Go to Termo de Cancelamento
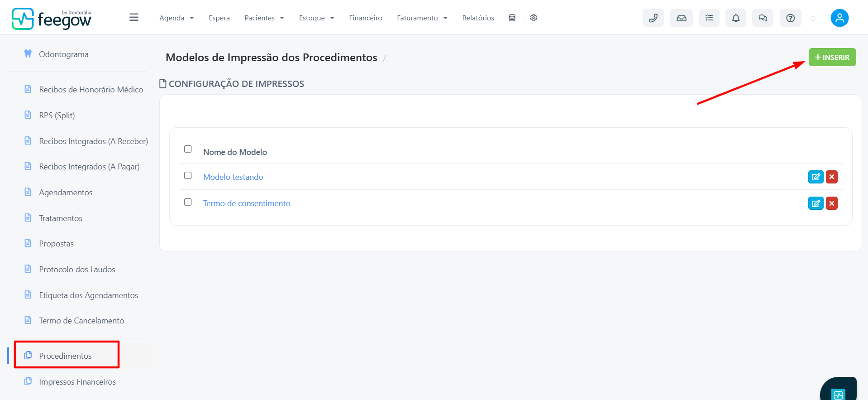Screen dimensions: 868x400 click(x=81, y=321)
